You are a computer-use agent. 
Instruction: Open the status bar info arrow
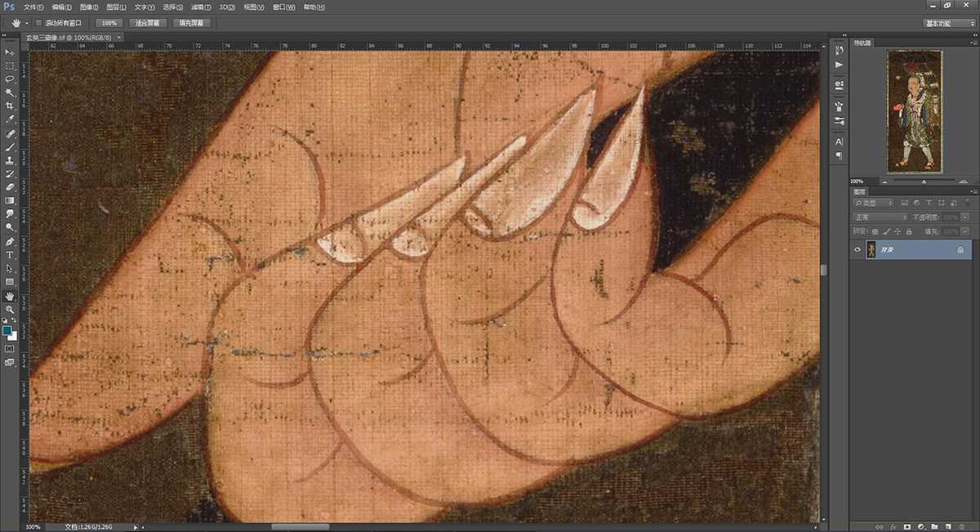136,527
